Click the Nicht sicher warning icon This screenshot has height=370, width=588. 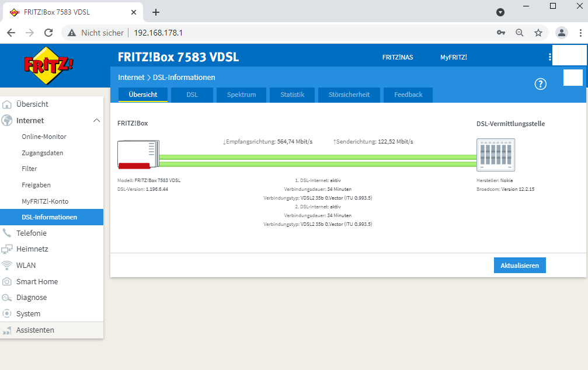click(x=72, y=33)
